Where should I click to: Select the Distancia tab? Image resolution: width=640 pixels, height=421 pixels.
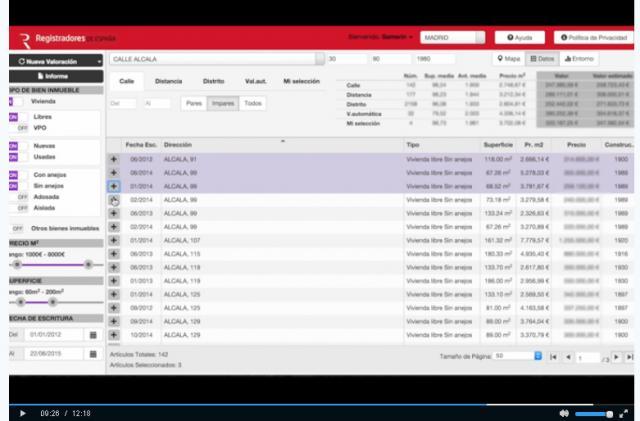169,81
